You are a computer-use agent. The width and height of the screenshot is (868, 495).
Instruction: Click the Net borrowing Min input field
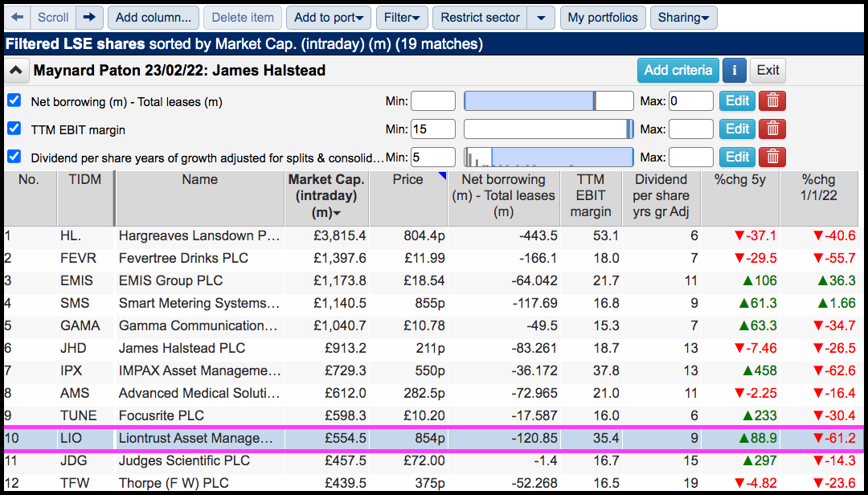tap(433, 101)
